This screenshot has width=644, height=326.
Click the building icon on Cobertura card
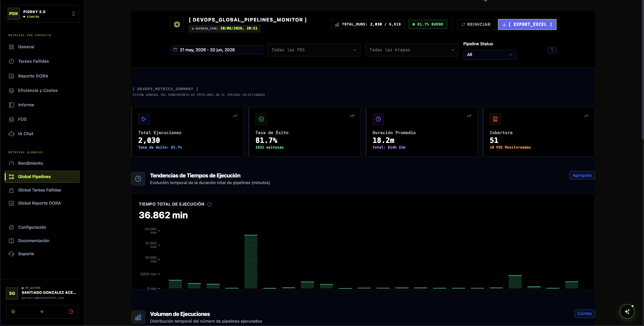[495, 119]
